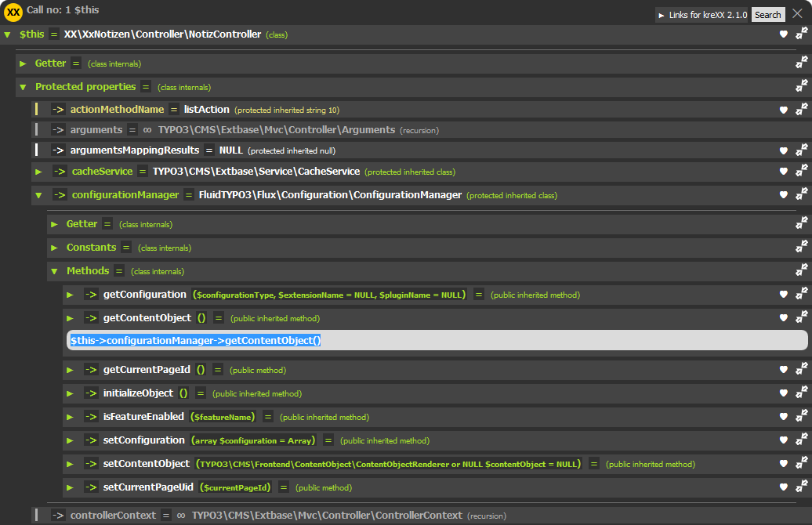Click the collapse-arrows icon on setCurrentPageUid row
Screen dimensions: 812x525
click(801, 486)
